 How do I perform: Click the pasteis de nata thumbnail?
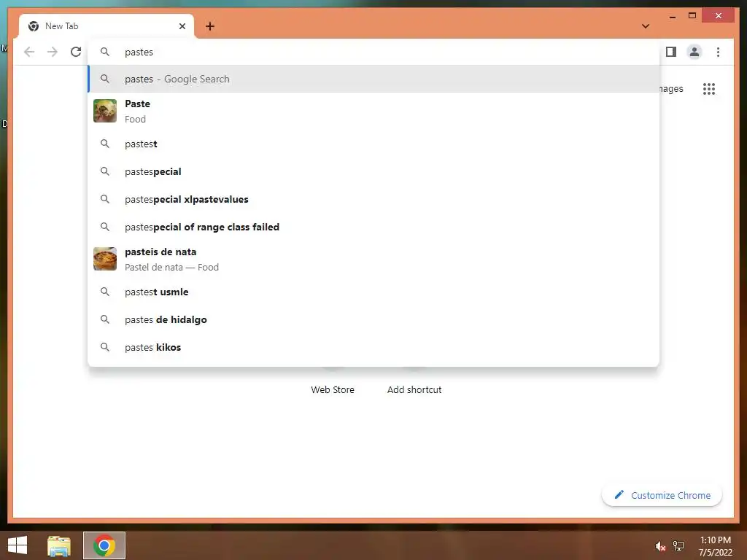(x=105, y=259)
